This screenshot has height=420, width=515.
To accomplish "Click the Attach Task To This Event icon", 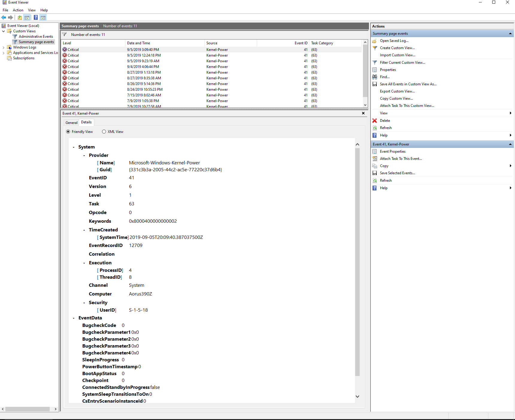I will coord(375,159).
